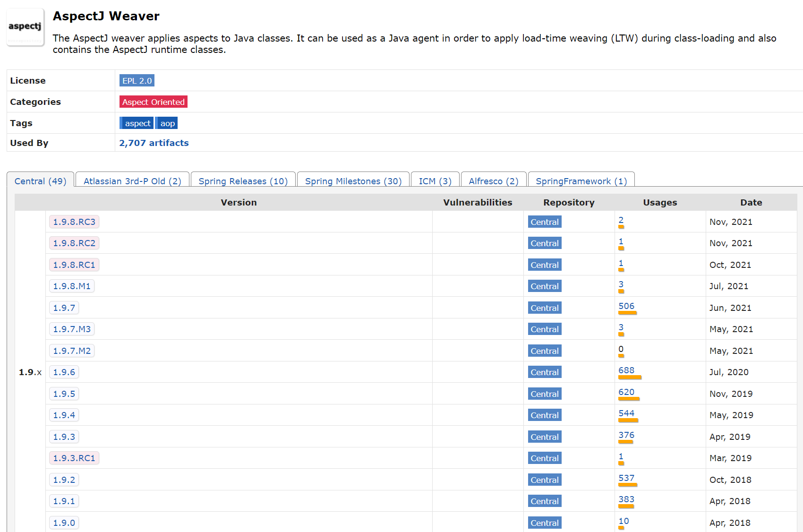Open version 1.9.2
The width and height of the screenshot is (803, 532).
click(64, 480)
